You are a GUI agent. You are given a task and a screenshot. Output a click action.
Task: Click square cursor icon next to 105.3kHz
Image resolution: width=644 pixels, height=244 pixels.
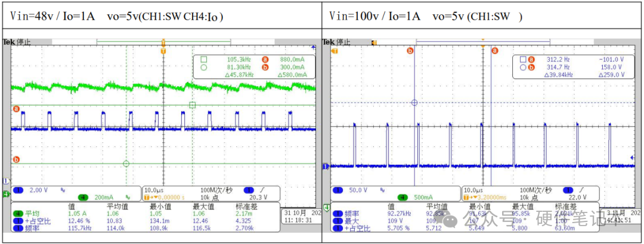coord(204,59)
